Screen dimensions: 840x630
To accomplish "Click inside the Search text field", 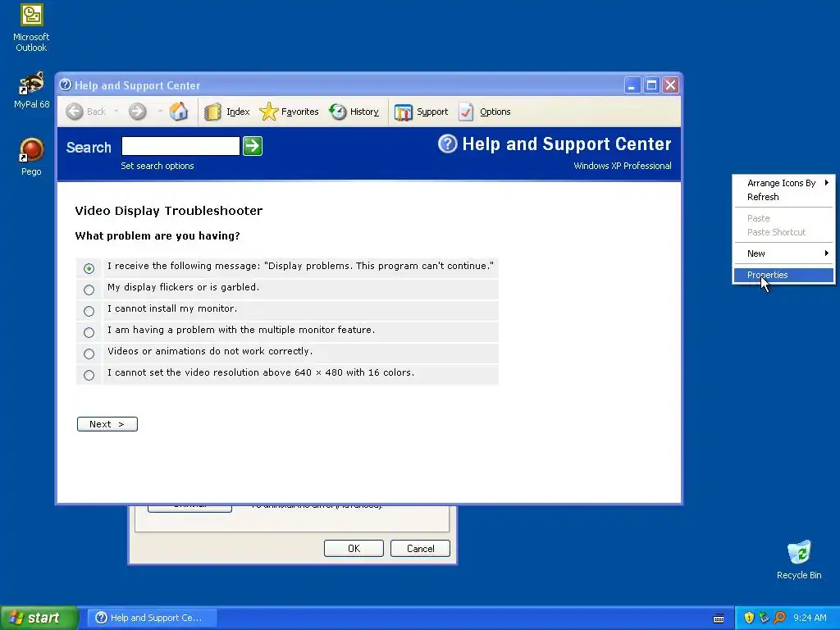I will pyautogui.click(x=180, y=146).
